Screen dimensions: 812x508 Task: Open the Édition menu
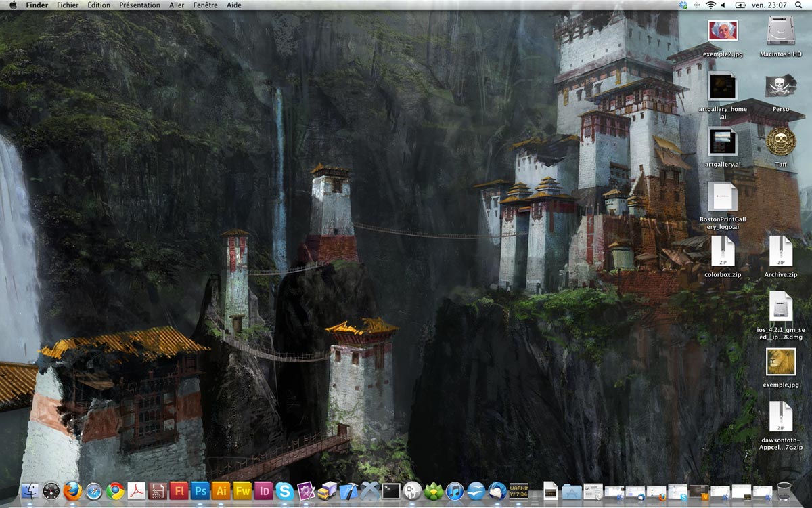click(x=99, y=5)
